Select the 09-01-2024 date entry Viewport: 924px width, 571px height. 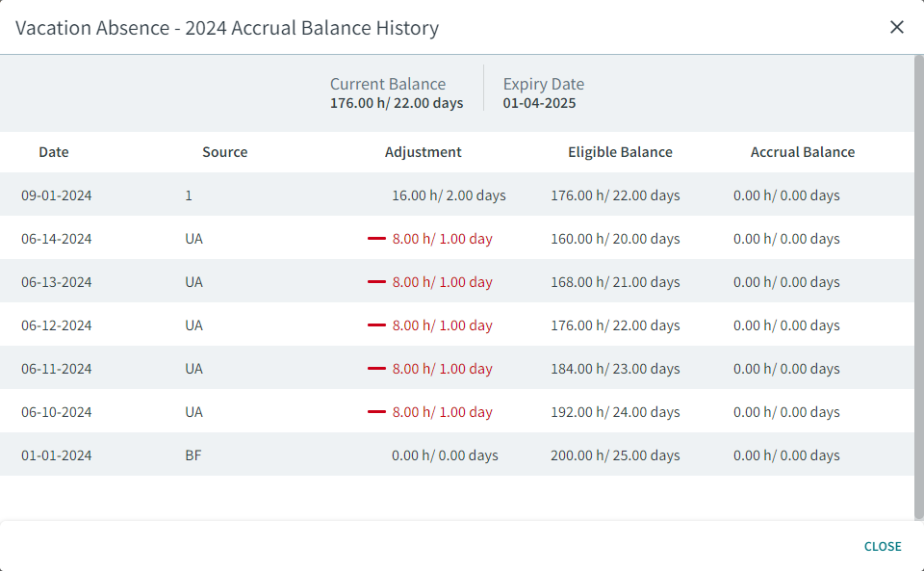pyautogui.click(x=54, y=195)
